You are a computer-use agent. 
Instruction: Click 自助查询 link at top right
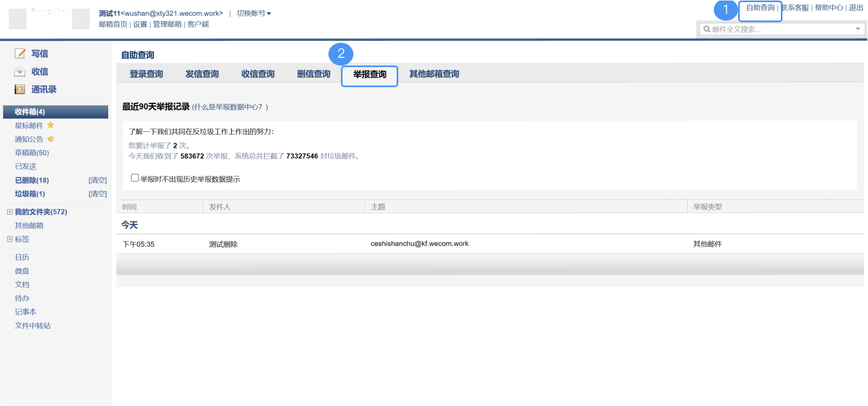pos(760,8)
